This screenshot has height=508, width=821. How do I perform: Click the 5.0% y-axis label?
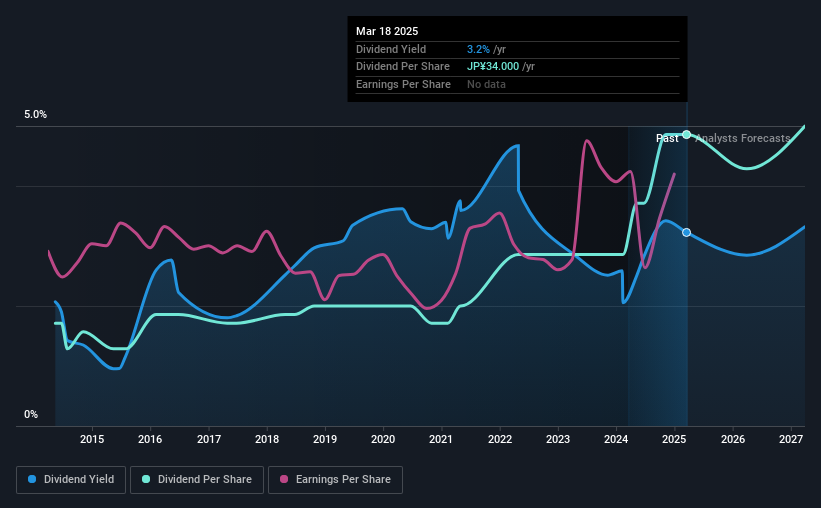(x=35, y=115)
